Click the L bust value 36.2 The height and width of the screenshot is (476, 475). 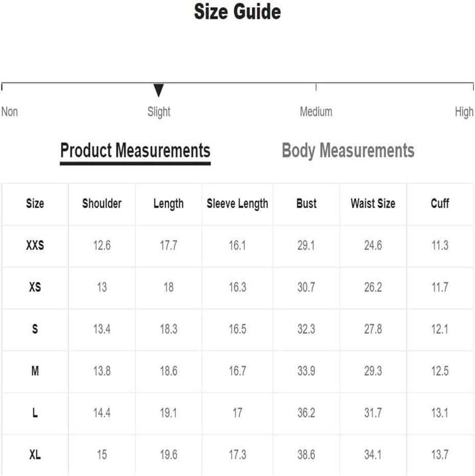point(306,413)
